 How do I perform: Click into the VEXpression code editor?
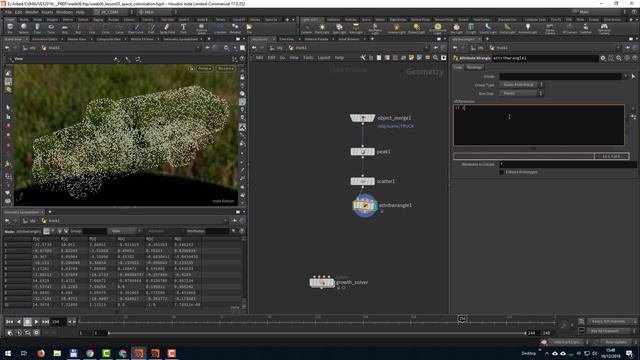(539, 125)
